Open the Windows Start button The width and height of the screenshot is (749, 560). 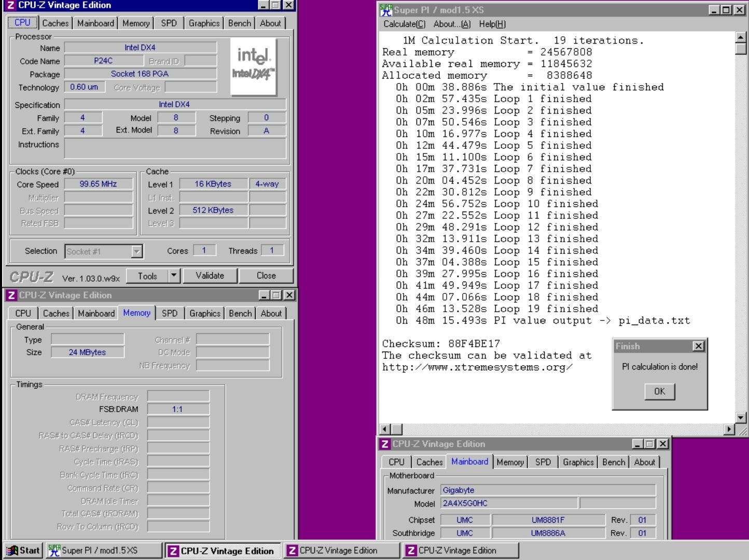pos(23,551)
